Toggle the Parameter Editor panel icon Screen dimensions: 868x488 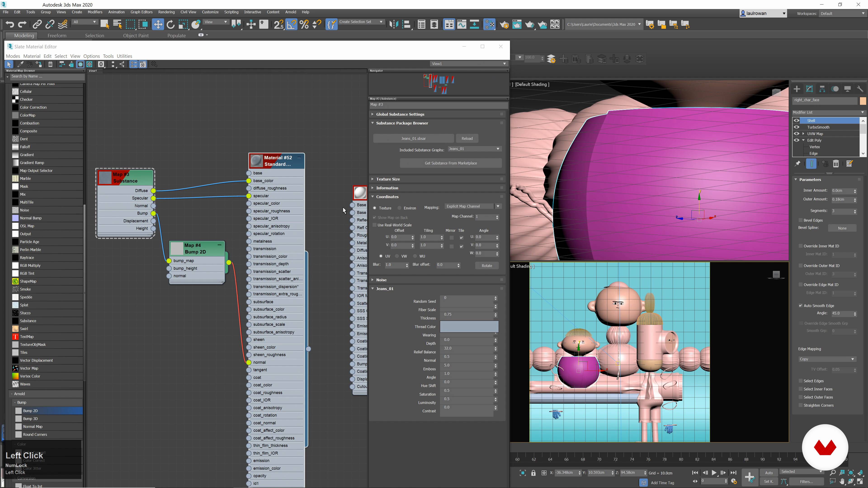(143, 64)
